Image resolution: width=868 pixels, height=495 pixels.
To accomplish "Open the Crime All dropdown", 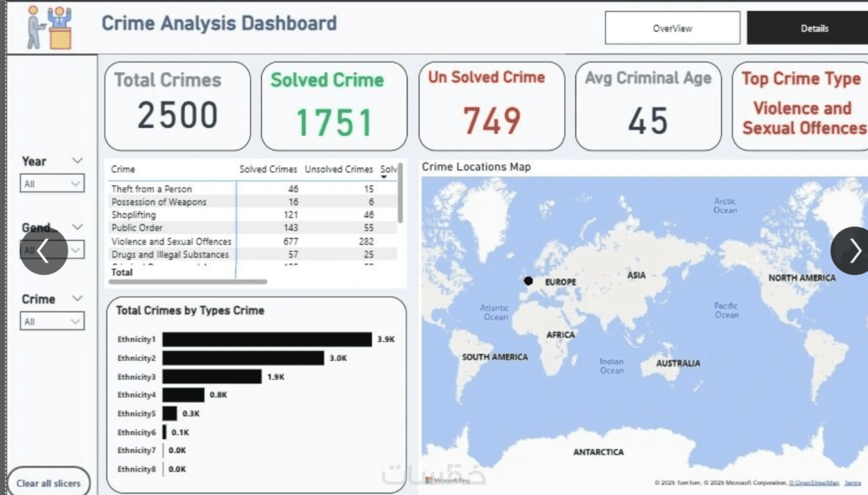I will click(x=52, y=321).
